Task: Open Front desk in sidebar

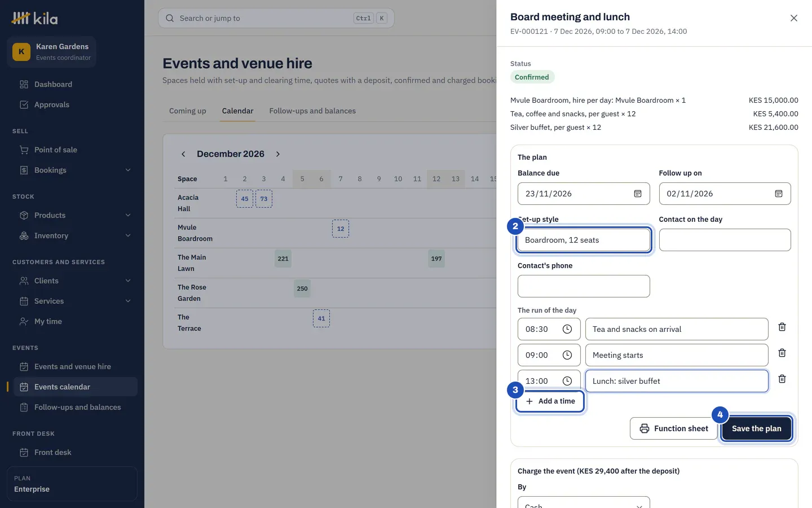Action: click(x=72, y=452)
